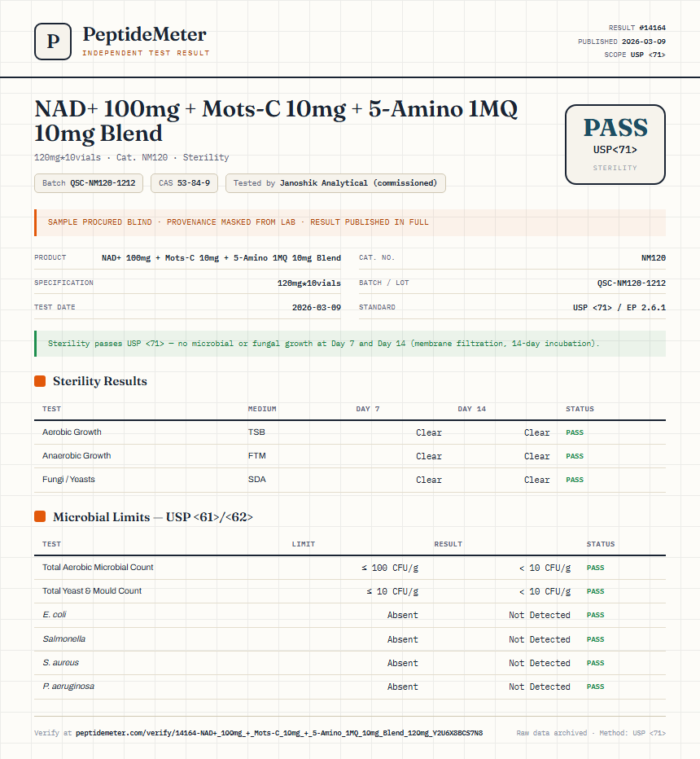Click the CAS 53-84-9 chip

(184, 183)
